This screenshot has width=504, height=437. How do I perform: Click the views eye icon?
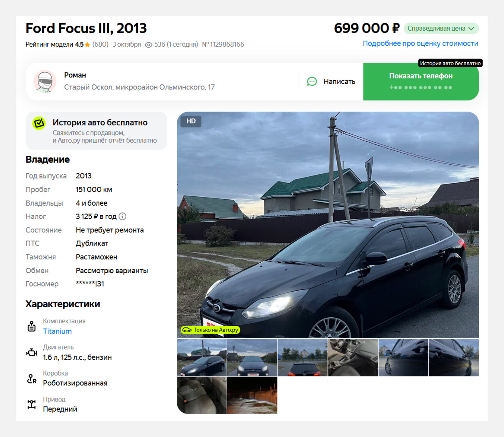[148, 45]
